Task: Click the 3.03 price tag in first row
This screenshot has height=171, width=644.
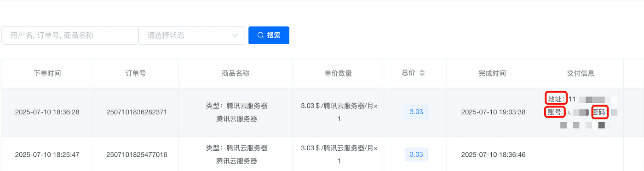Action: tap(416, 112)
